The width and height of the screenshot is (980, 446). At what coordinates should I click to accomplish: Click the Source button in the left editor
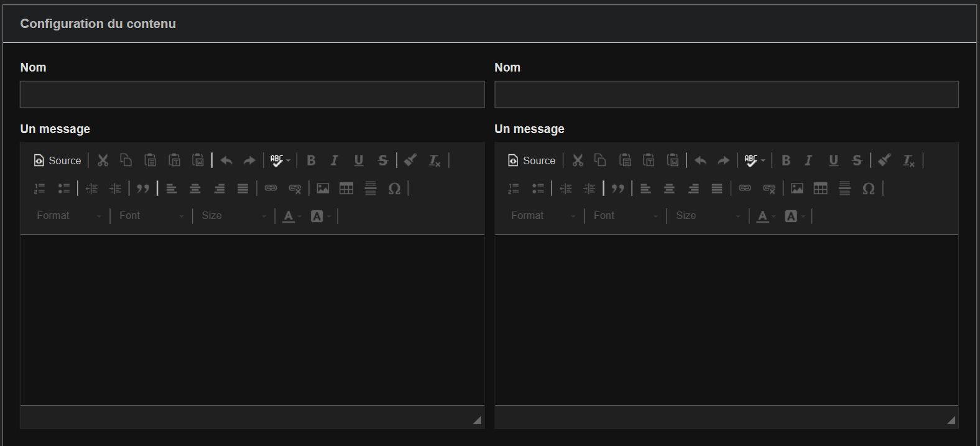(57, 160)
